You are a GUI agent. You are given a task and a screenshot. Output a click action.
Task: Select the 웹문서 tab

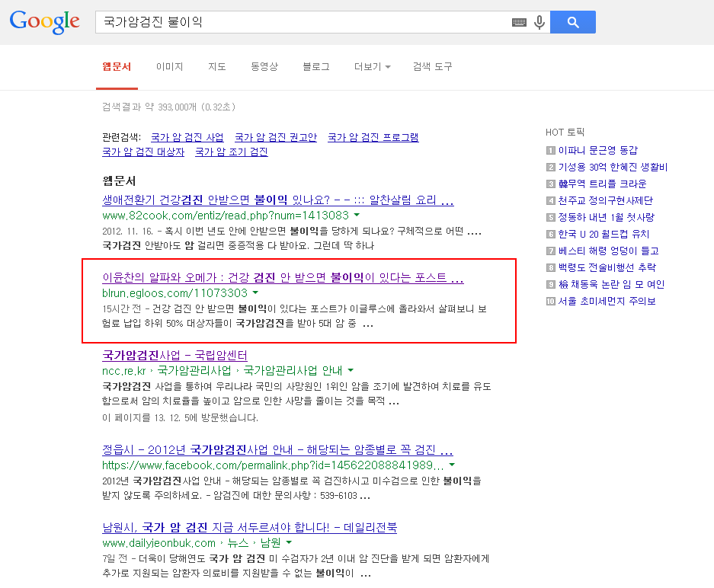click(x=117, y=67)
